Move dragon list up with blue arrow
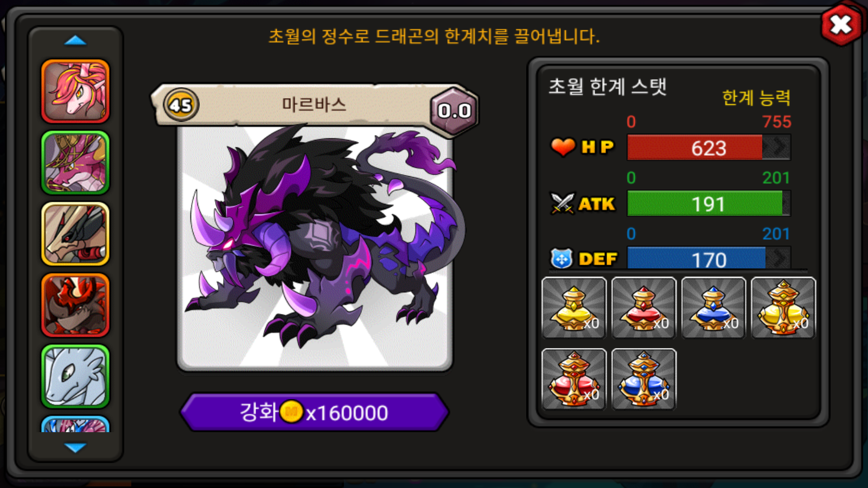The width and height of the screenshot is (868, 488). point(75,41)
